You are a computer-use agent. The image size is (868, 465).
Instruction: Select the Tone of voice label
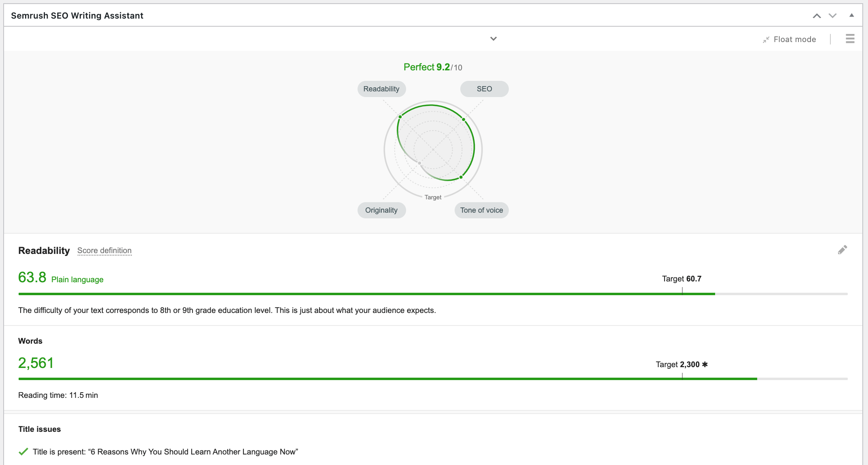tap(481, 210)
